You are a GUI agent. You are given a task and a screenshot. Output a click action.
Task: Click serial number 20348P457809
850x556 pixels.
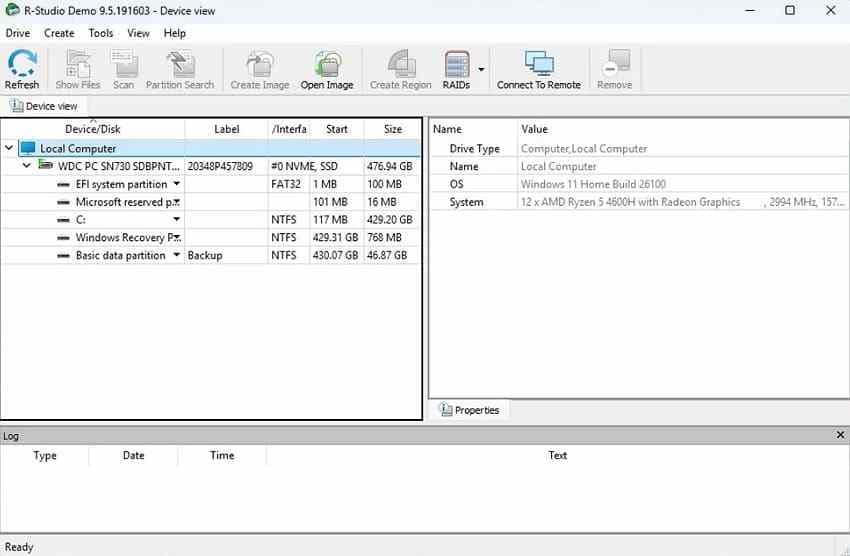[x=220, y=166]
